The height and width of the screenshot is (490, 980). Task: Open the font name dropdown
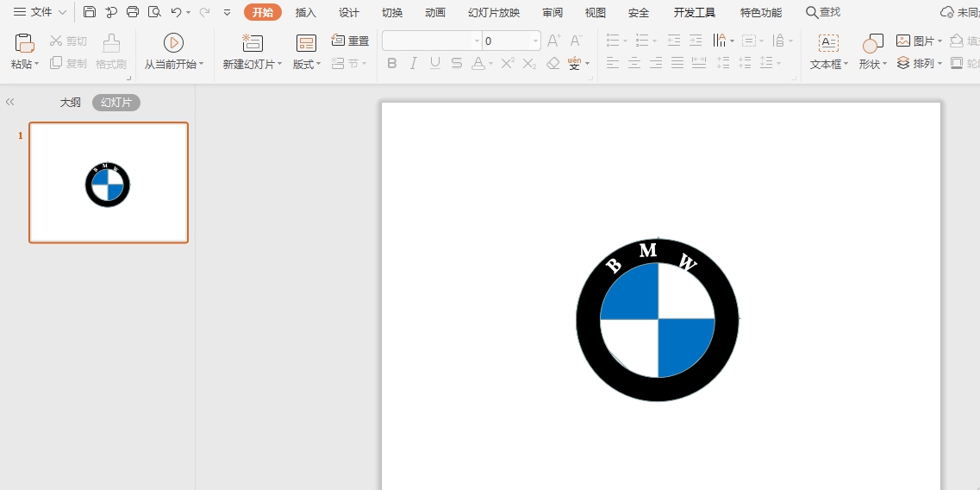[477, 41]
